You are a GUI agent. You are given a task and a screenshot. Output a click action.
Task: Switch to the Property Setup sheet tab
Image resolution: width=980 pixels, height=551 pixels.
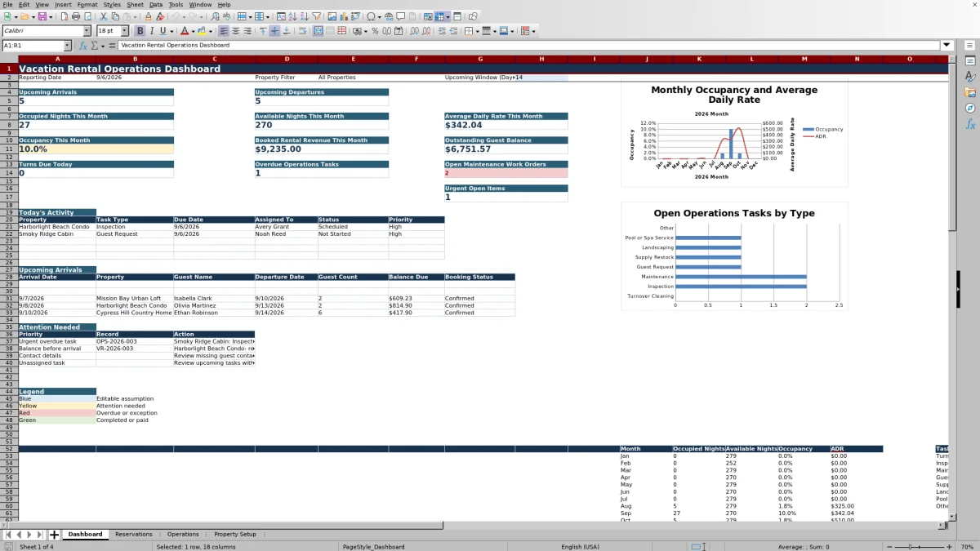[x=235, y=535]
